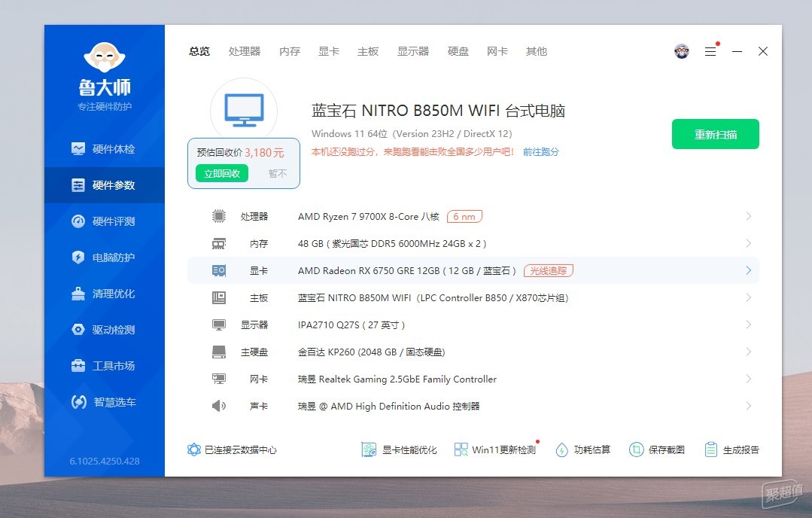Viewport: 812px width, 518px height.
Task: Click the 已连接云数据中心 cloud icon
Action: click(x=194, y=449)
